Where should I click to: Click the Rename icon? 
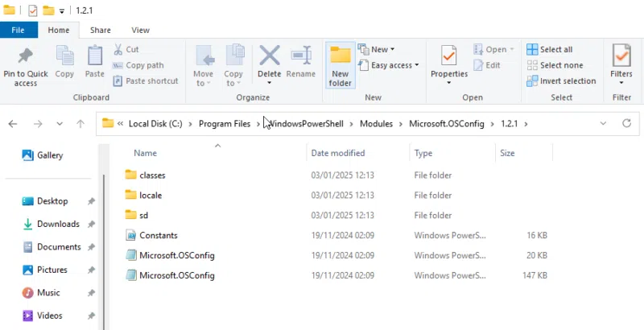[301, 56]
